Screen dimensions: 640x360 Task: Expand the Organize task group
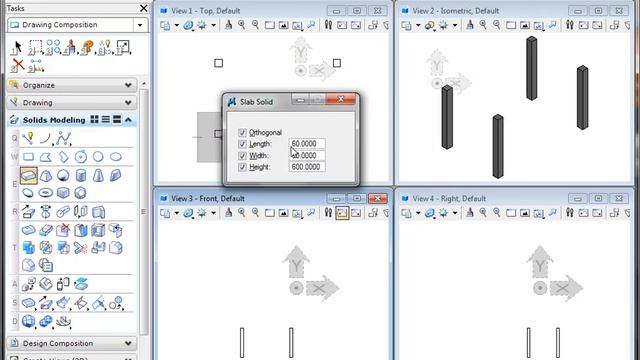coord(128,85)
